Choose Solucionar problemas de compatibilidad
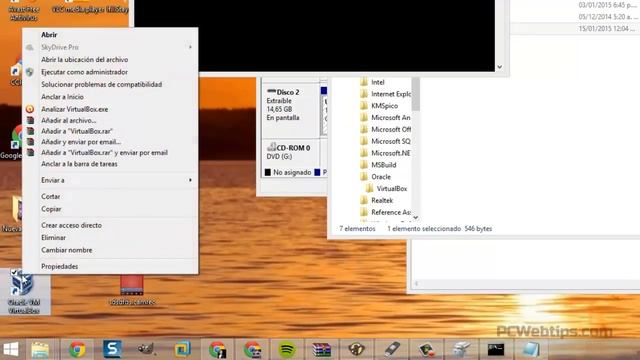This screenshot has height=360, width=640. click(110, 84)
